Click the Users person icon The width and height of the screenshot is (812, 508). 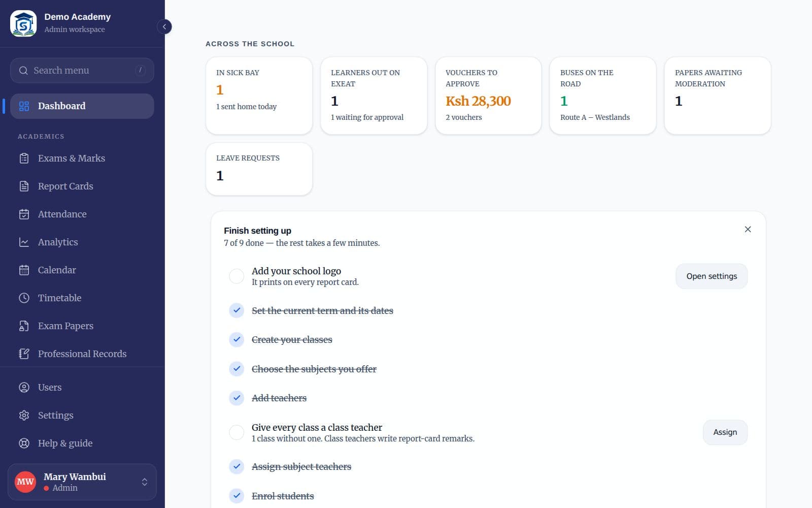tap(24, 388)
